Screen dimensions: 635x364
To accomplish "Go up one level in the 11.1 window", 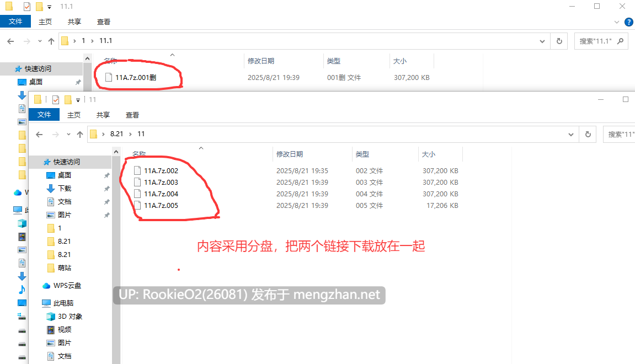I will click(x=51, y=41).
